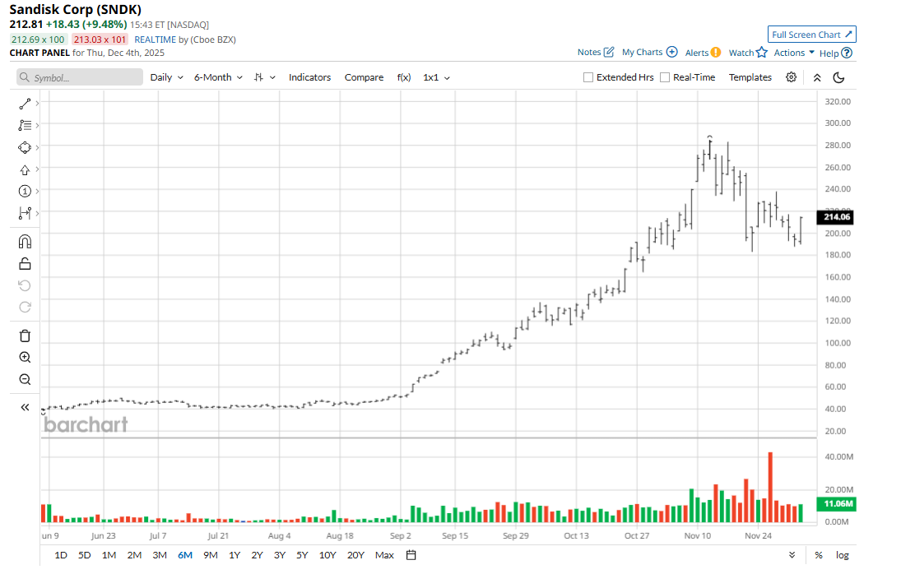Image resolution: width=901 pixels, height=588 pixels.
Task: Click the Notes edit icon
Action: 609,52
